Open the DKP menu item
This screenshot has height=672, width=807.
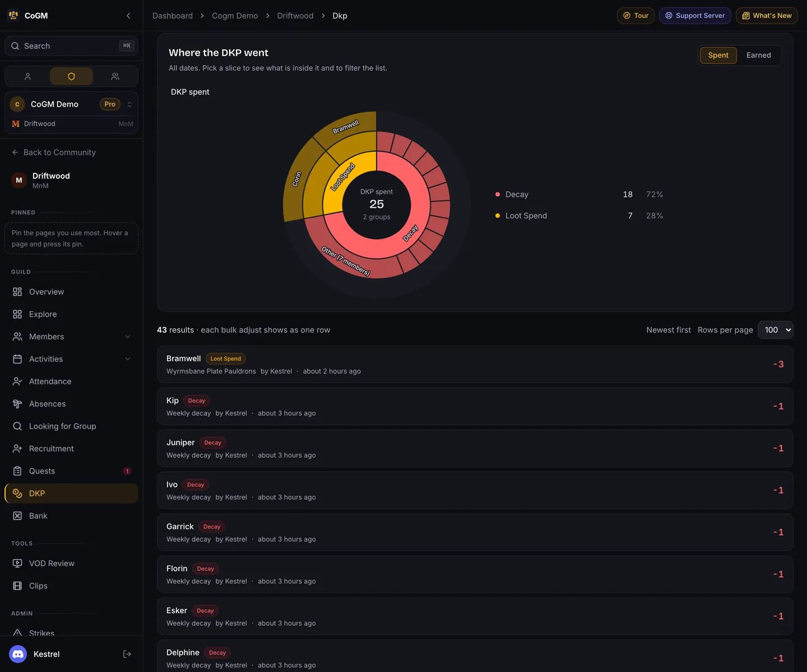(x=71, y=493)
